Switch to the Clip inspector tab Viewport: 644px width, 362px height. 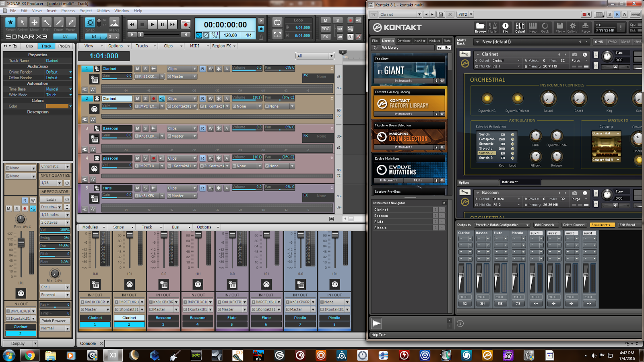click(x=29, y=46)
